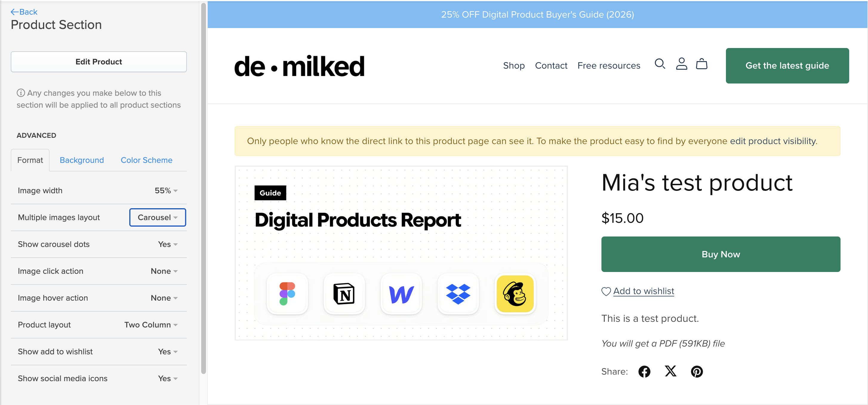The height and width of the screenshot is (405, 868).
Task: Open the Image width 55% dropdown
Action: 166,191
